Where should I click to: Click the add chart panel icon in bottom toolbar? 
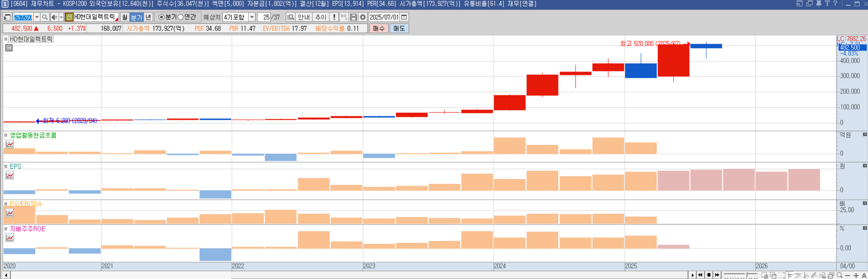coord(765,276)
